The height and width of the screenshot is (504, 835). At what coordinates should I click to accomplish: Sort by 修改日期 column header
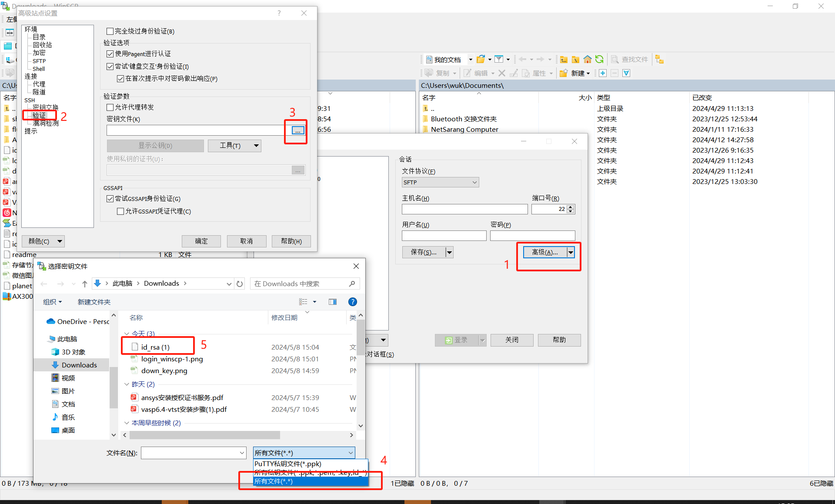284,318
